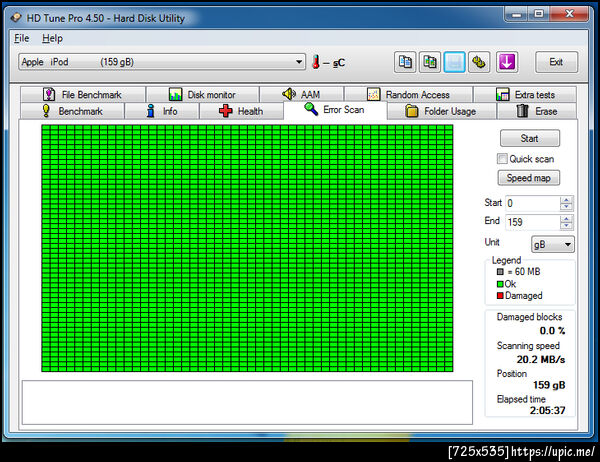Click the End value input field

tap(533, 222)
